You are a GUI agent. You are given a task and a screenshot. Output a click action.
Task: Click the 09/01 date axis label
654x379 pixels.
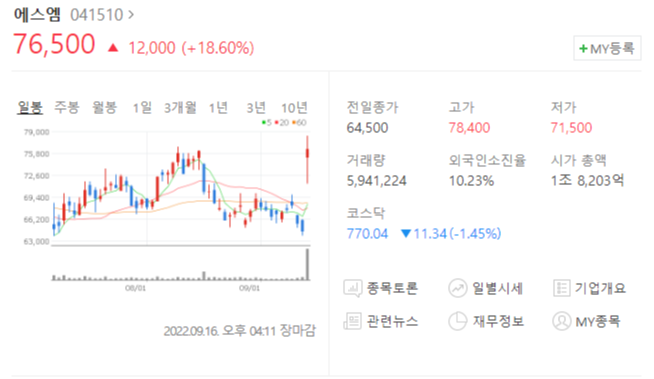pos(249,288)
